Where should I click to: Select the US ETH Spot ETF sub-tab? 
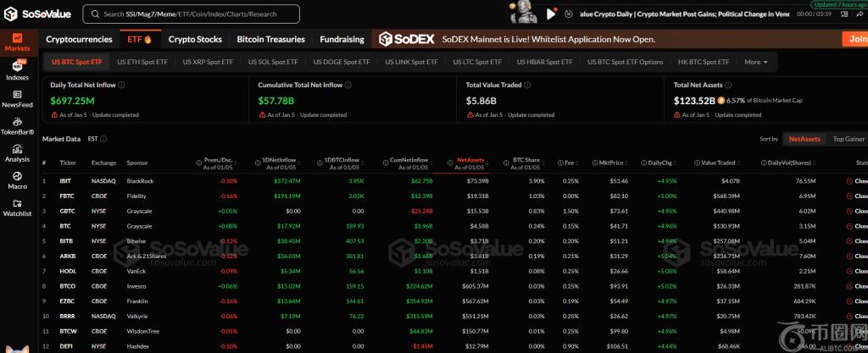click(142, 62)
